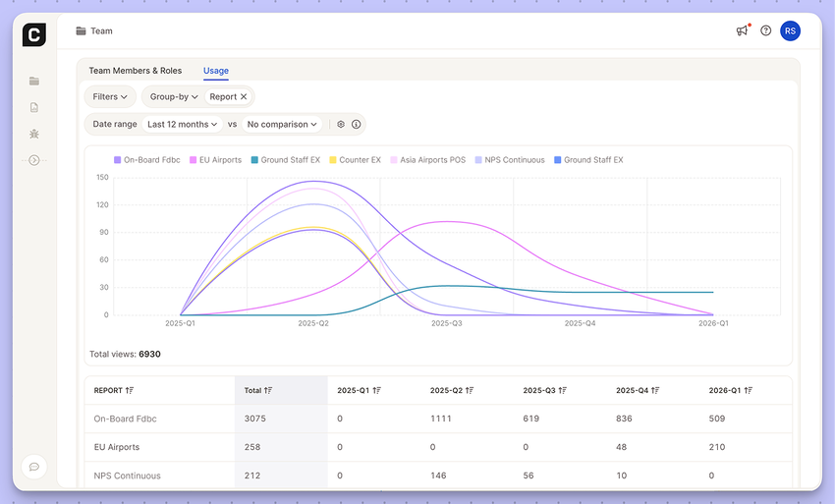The width and height of the screenshot is (835, 504).
Task: Click the help question mark icon
Action: [766, 30]
